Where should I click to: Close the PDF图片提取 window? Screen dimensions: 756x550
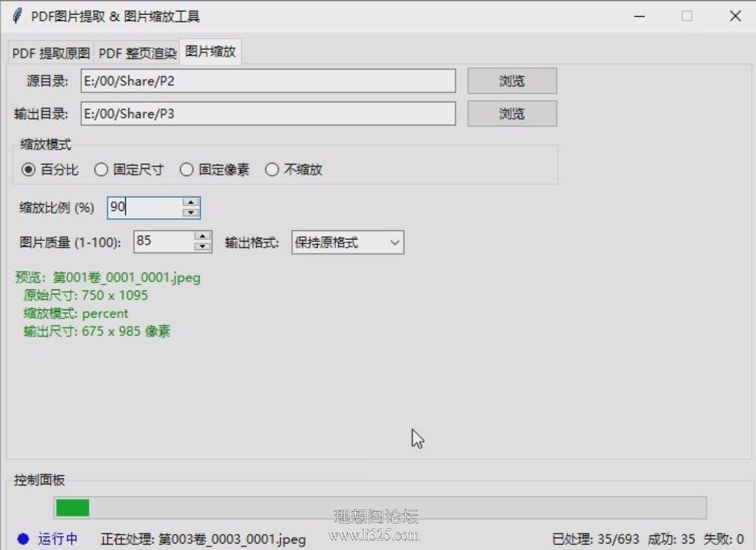click(735, 16)
